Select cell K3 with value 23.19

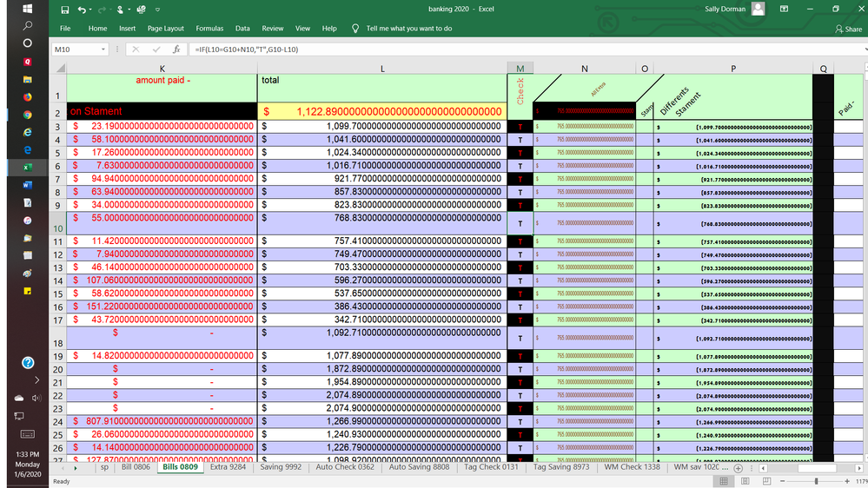(162, 126)
